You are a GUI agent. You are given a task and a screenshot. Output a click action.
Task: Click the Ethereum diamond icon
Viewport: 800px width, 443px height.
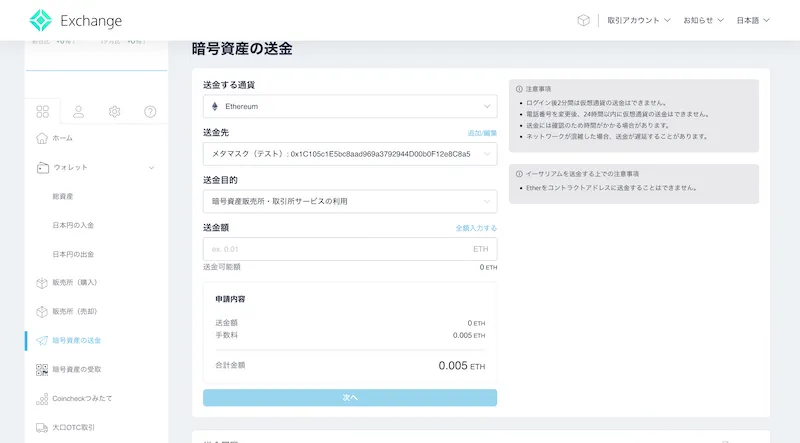[x=215, y=106]
